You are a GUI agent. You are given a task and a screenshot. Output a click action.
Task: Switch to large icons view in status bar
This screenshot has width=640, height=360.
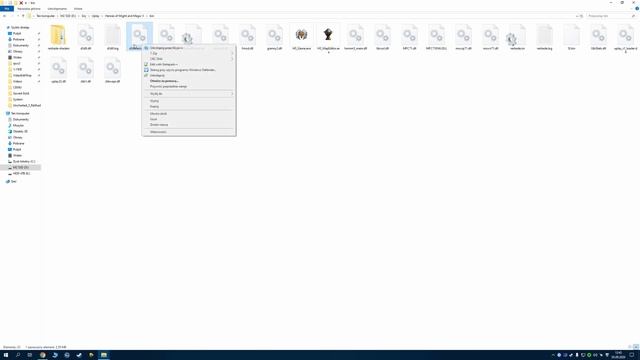pyautogui.click(x=636, y=347)
